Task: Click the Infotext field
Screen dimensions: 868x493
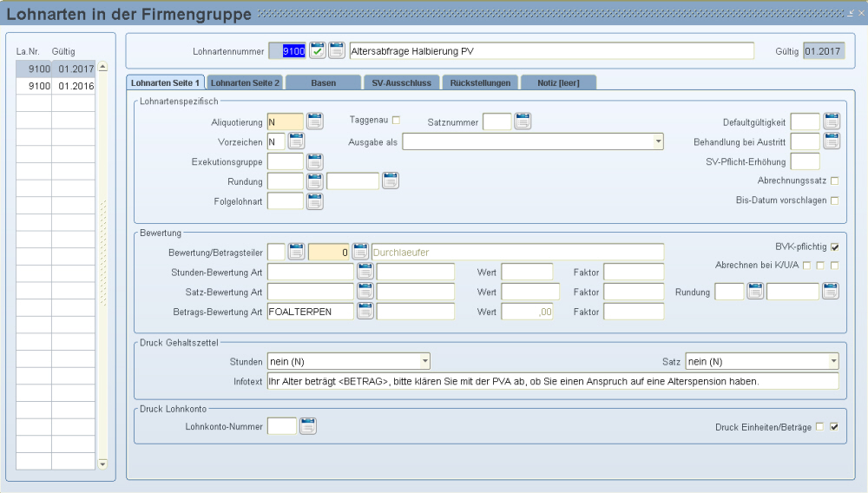Action: [x=552, y=381]
